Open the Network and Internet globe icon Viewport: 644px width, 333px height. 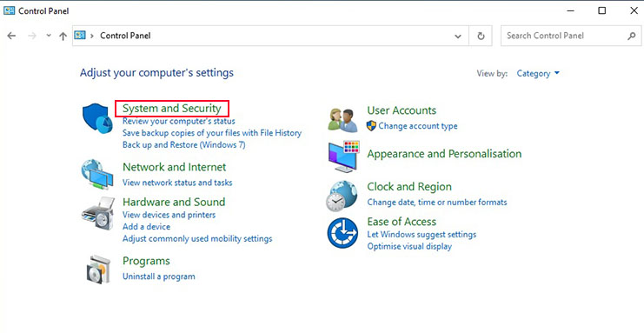pos(97,174)
